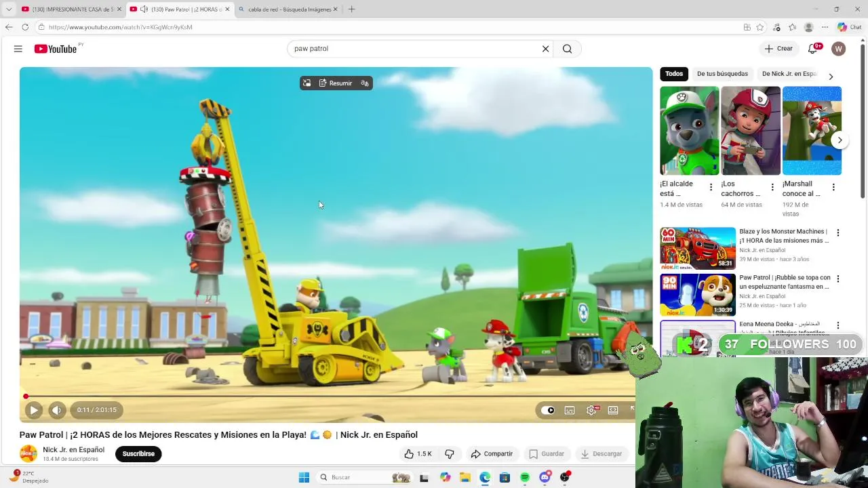Click the translate icon right of Resumir
This screenshot has height=488, width=868.
[365, 83]
